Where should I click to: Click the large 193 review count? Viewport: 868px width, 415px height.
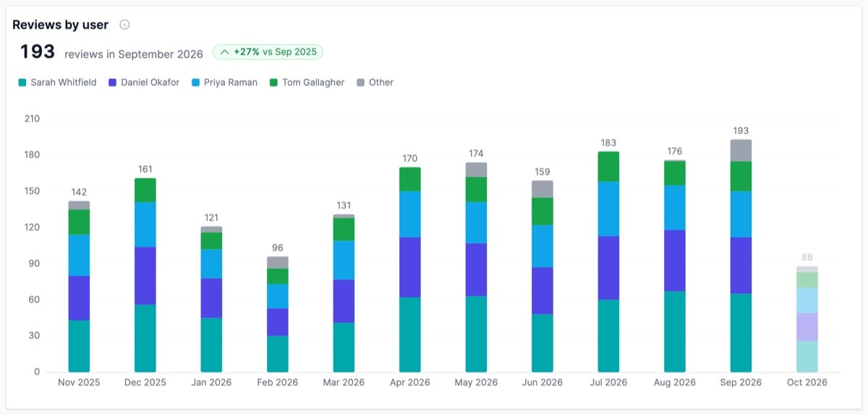(x=38, y=52)
